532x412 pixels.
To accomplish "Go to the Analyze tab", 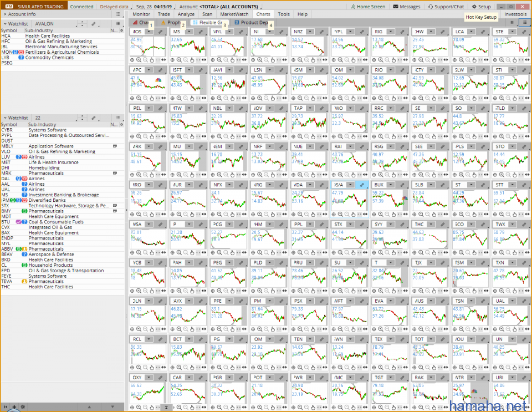I will point(186,14).
